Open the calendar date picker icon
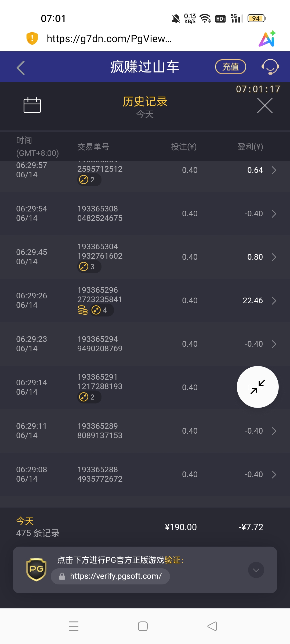Screen dimensions: 290x644 (x=32, y=105)
